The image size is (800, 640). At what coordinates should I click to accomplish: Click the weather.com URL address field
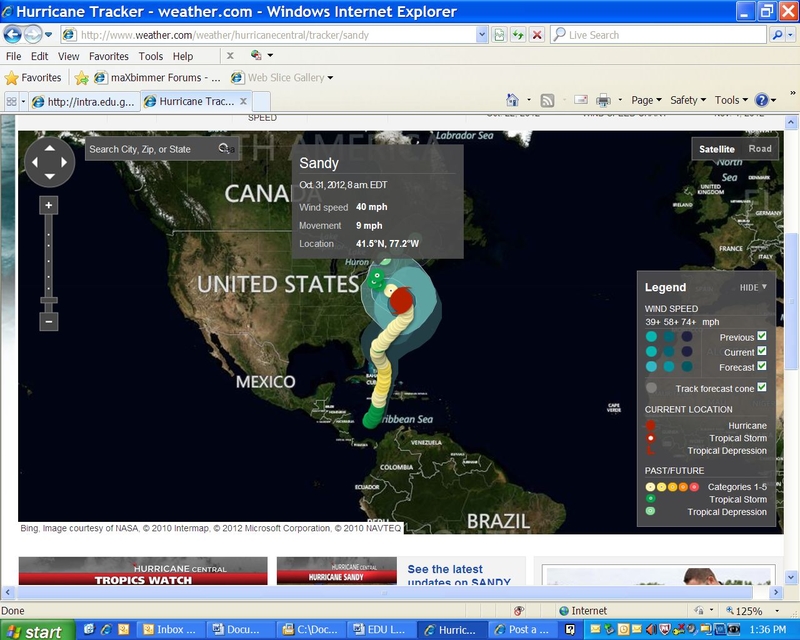pos(270,35)
